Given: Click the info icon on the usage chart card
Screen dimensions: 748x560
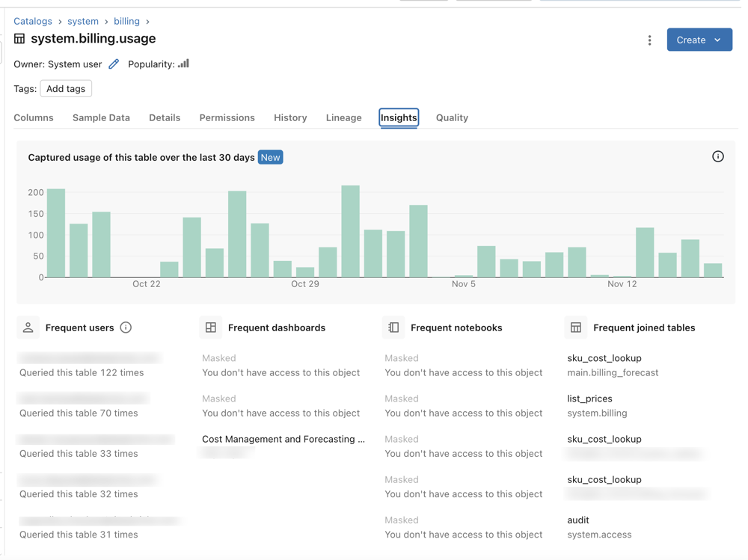Looking at the screenshot, I should (x=718, y=156).
